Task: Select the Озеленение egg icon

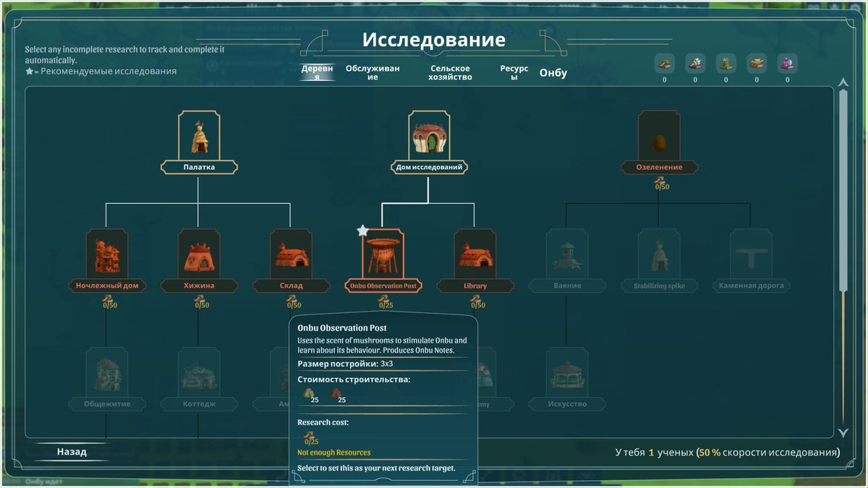Action: coord(658,137)
